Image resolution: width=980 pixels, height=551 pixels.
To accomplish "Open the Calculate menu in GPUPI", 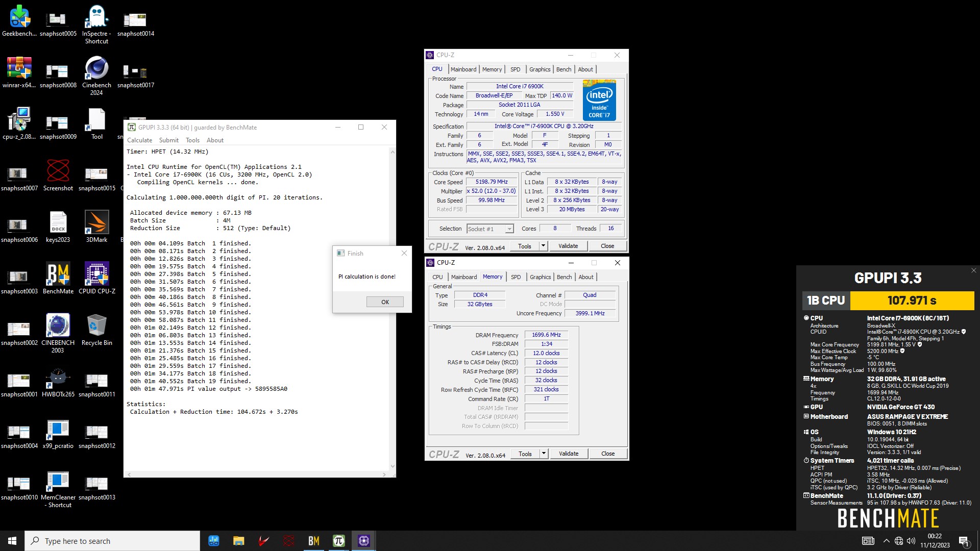I will [139, 140].
